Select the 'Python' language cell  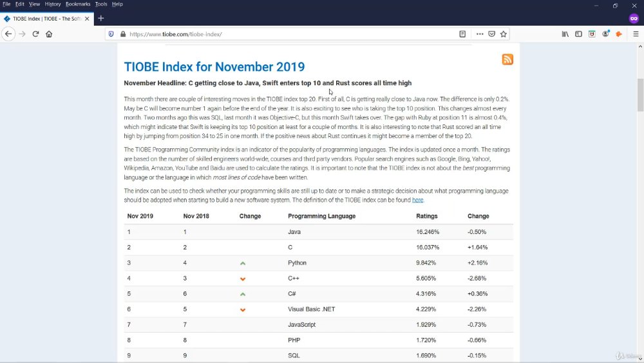(x=297, y=262)
